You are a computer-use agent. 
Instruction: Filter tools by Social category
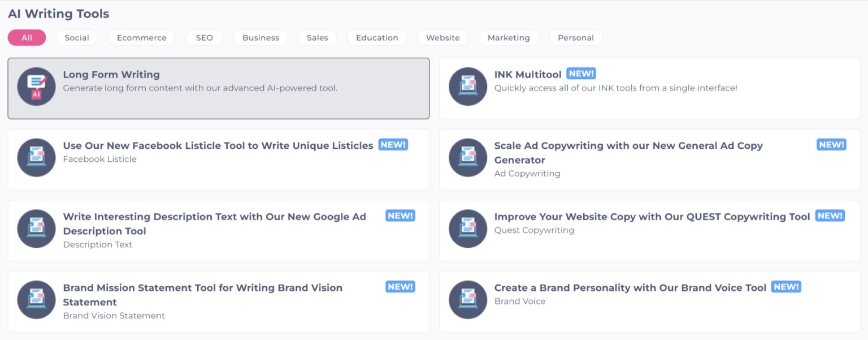tap(77, 38)
